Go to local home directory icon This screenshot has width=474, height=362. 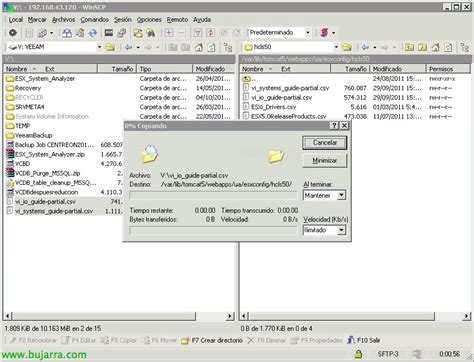click(199, 47)
